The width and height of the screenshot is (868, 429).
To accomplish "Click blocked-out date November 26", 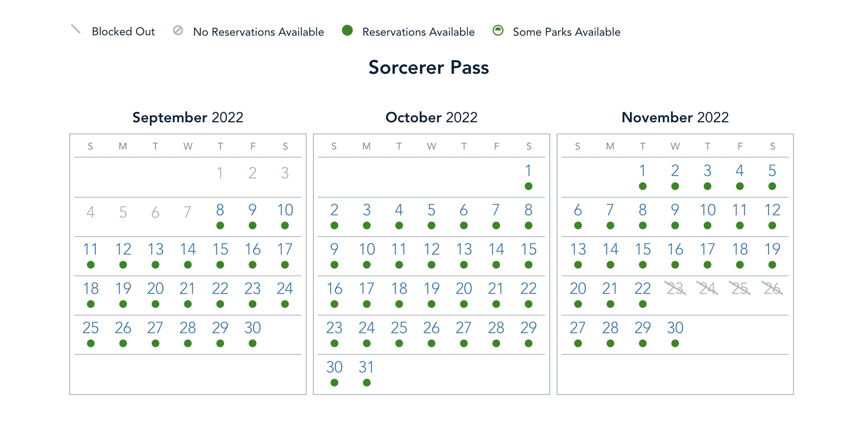I will (772, 288).
